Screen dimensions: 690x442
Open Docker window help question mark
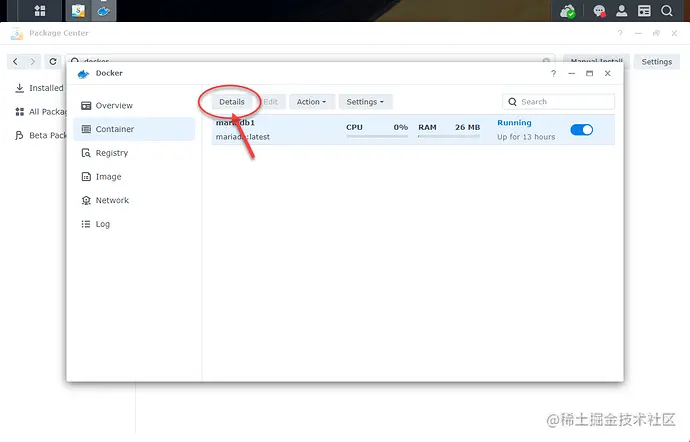coord(553,74)
